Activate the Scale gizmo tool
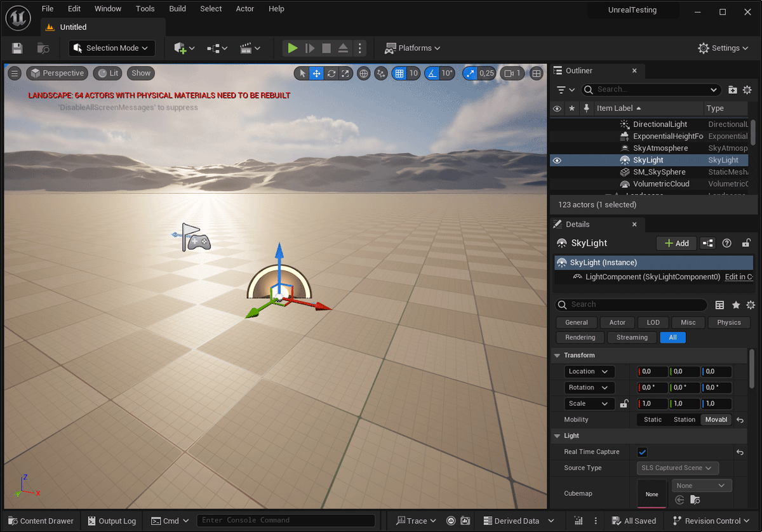762x532 pixels. click(x=345, y=74)
